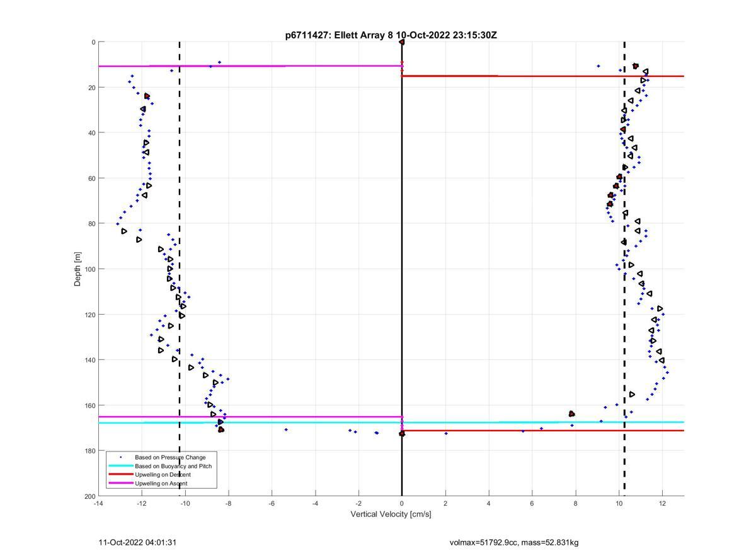The width and height of the screenshot is (756, 558).
Task: Click velocity axis tick label "-14"
Action: (x=98, y=503)
